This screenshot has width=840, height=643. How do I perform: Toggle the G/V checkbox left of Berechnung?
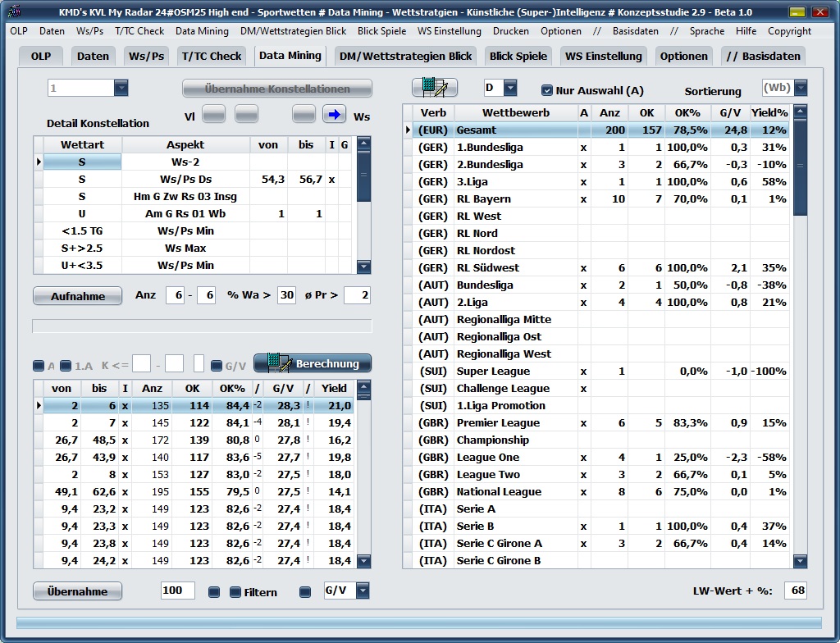coord(217,366)
